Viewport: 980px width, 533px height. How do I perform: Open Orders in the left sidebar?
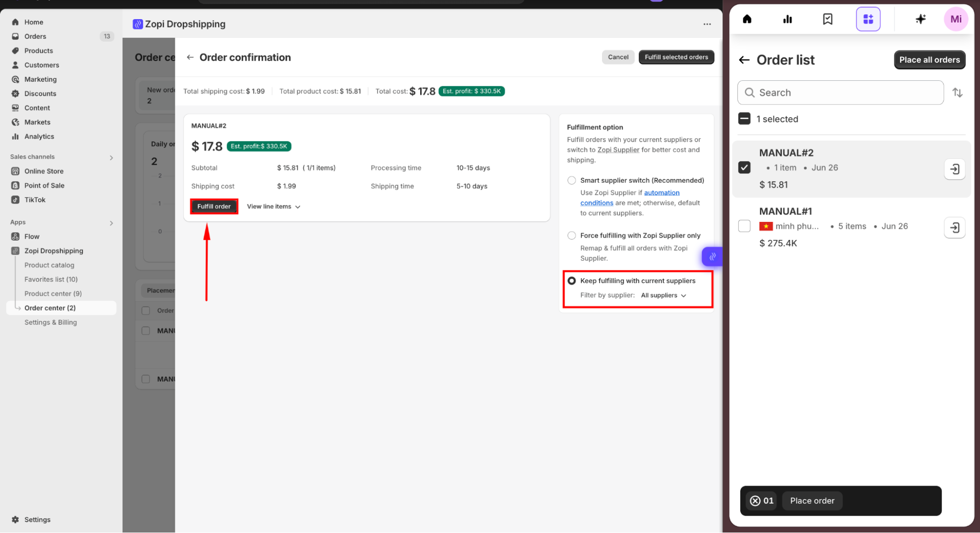pyautogui.click(x=35, y=36)
